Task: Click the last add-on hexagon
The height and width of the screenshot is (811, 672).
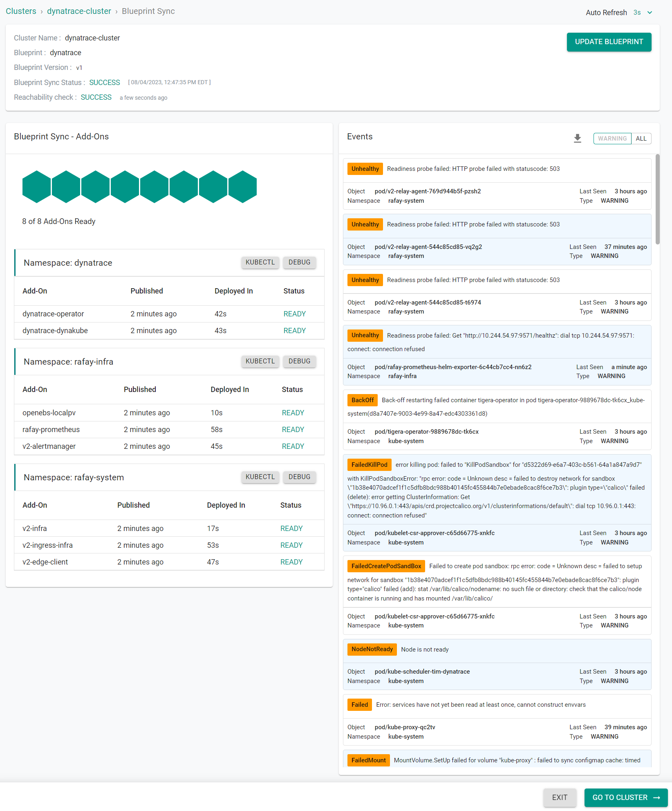Action: [243, 187]
